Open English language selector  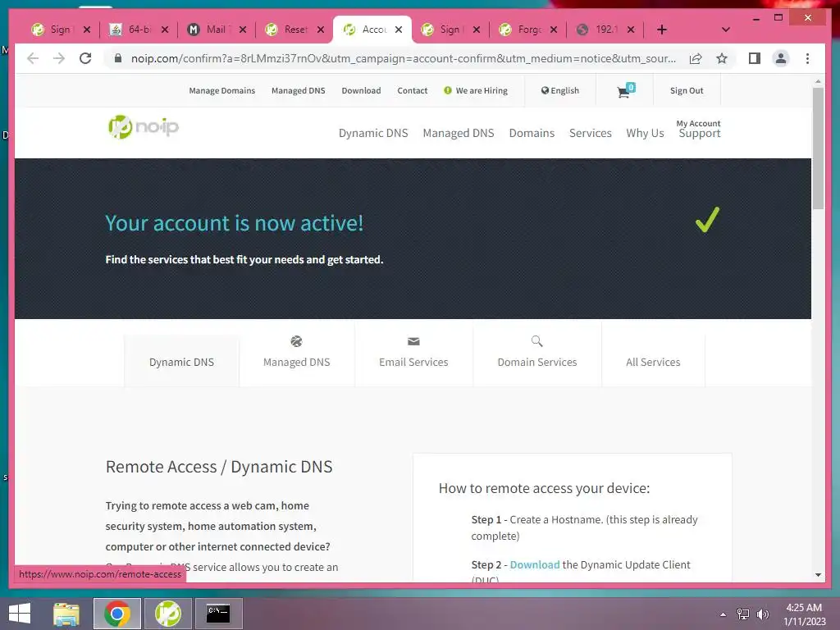(x=559, y=90)
